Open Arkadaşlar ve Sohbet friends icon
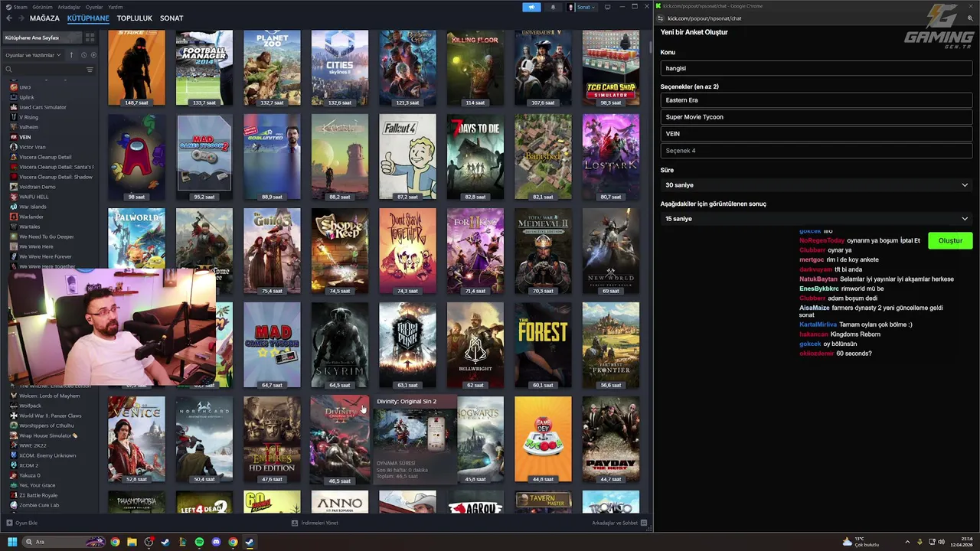Image resolution: width=980 pixels, height=551 pixels. click(644, 523)
